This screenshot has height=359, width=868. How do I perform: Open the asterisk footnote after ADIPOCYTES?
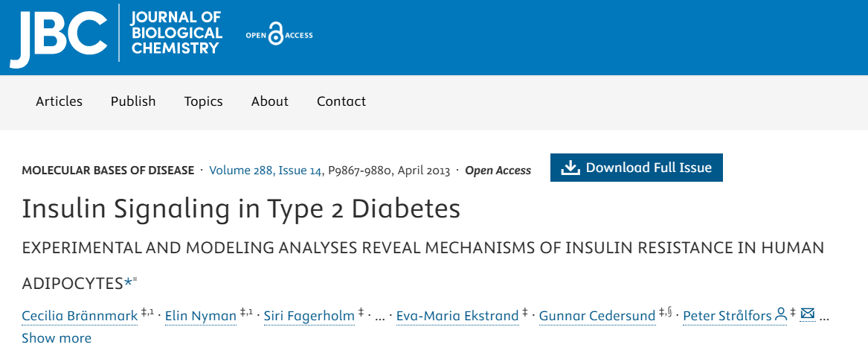[x=129, y=283]
